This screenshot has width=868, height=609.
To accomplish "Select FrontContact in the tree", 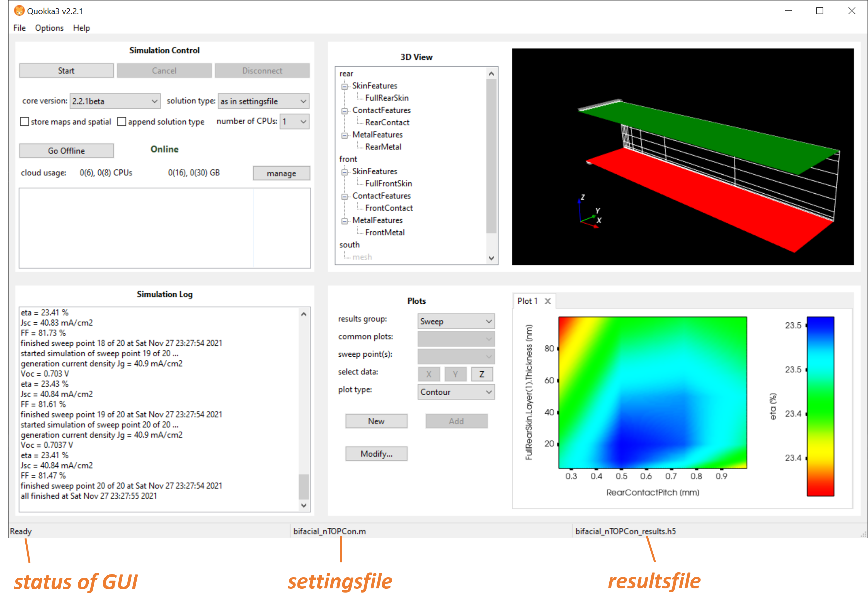I will pyautogui.click(x=389, y=208).
